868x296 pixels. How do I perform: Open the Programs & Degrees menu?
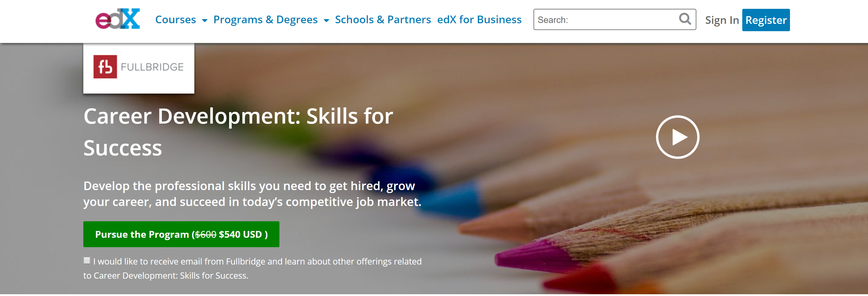click(x=266, y=19)
